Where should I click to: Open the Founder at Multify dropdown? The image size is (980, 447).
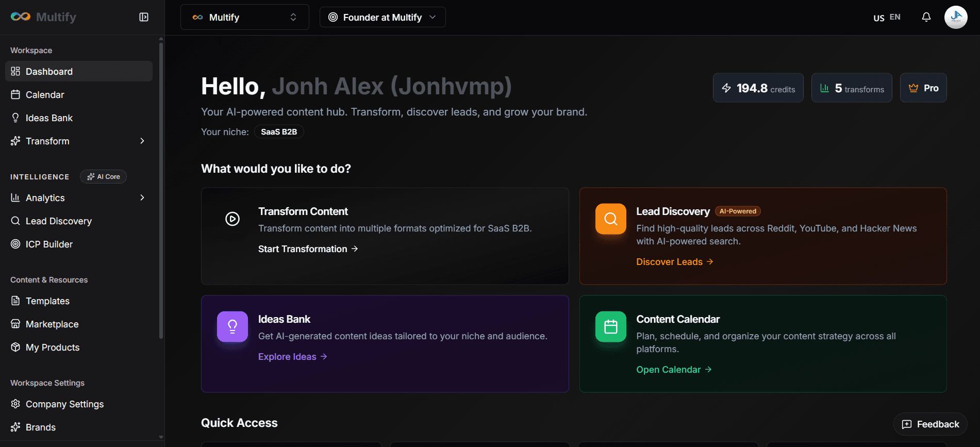(383, 17)
